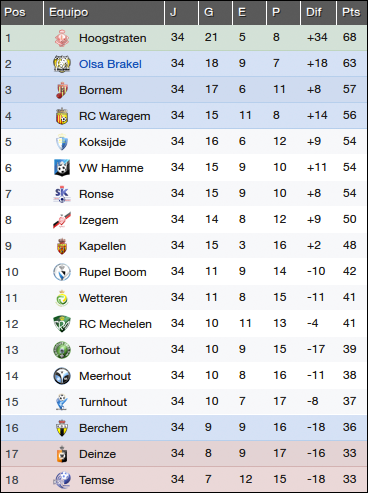Sort by the Pts column header

click(351, 12)
